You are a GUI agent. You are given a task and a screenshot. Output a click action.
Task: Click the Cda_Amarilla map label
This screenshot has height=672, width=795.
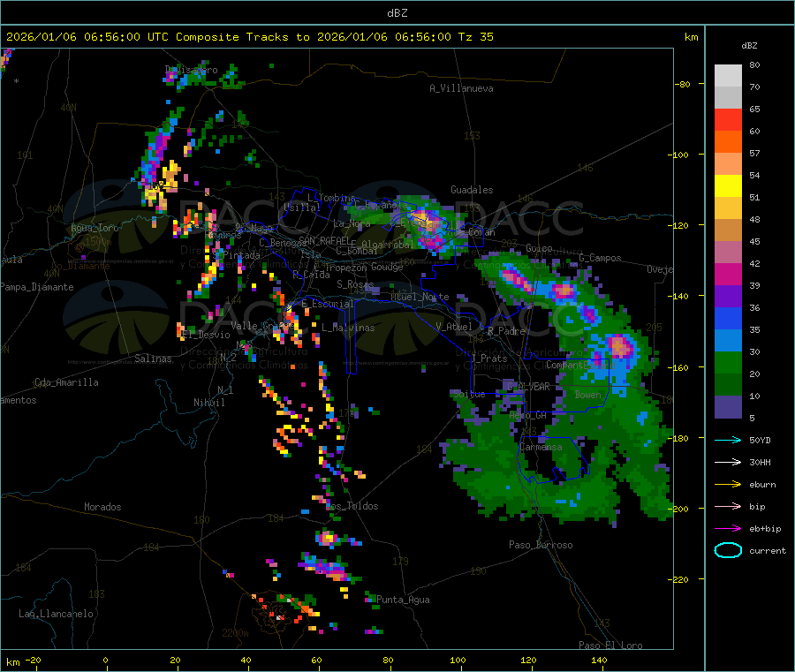click(66, 382)
